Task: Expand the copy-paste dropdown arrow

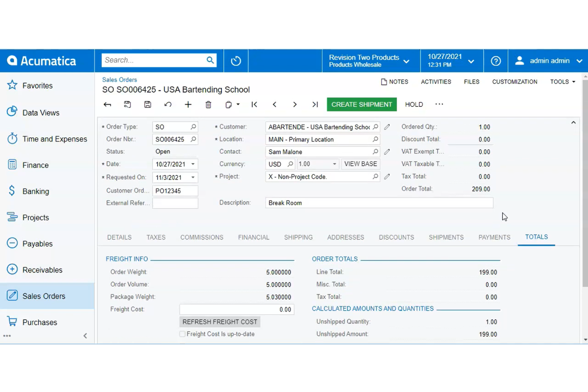Action: pyautogui.click(x=238, y=104)
